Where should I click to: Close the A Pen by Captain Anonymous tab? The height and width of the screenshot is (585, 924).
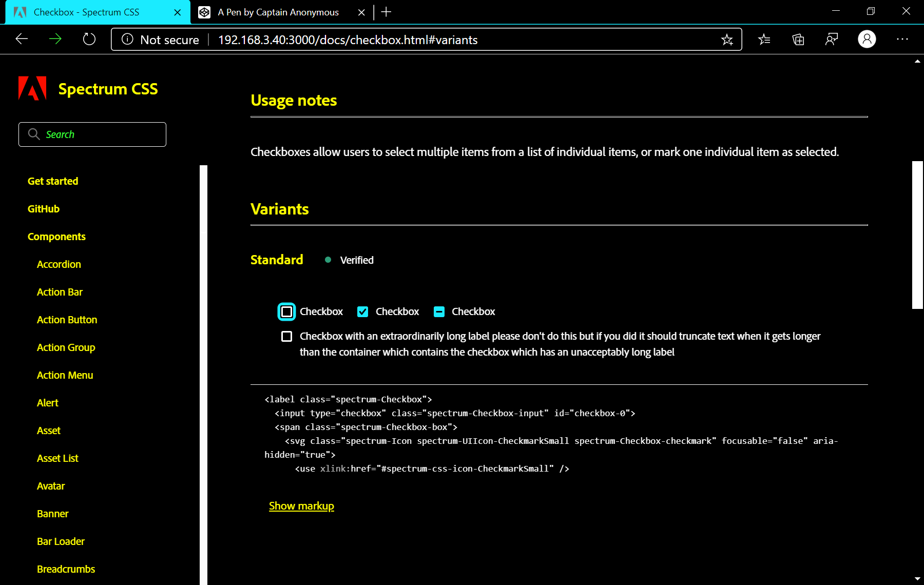361,12
